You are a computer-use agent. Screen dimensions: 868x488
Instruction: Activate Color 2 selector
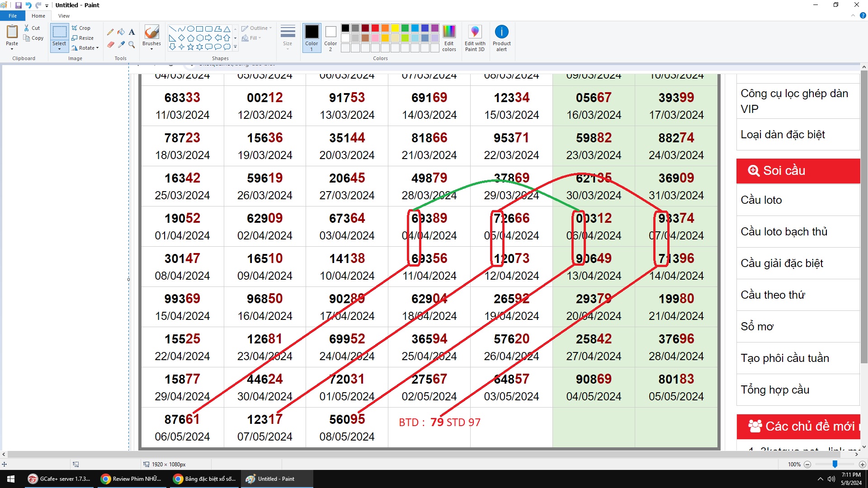click(330, 38)
